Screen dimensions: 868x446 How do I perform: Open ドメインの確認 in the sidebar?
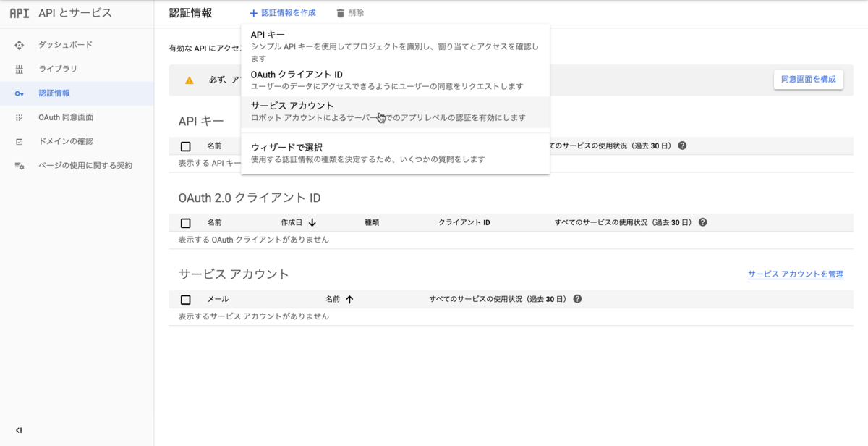click(77, 141)
